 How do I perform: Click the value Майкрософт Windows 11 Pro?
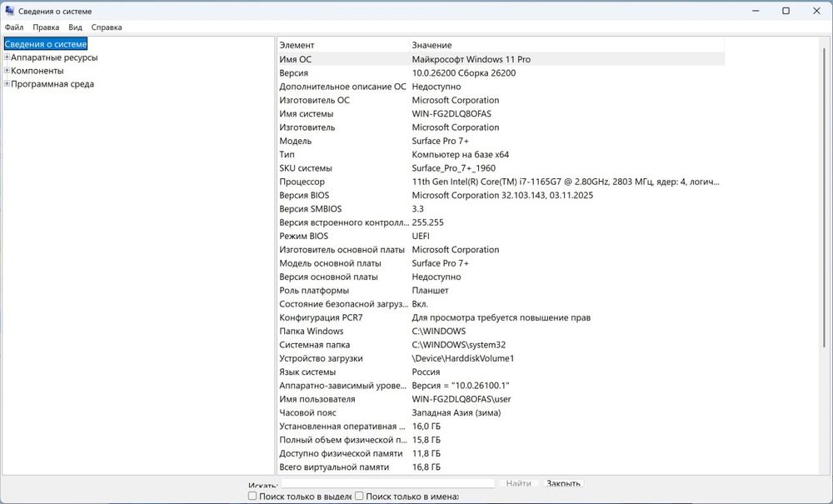(x=471, y=59)
